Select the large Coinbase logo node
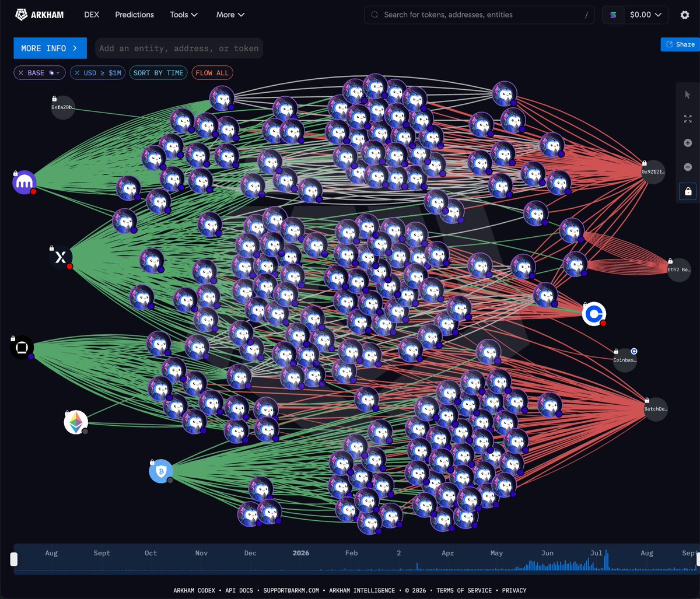 [x=594, y=314]
